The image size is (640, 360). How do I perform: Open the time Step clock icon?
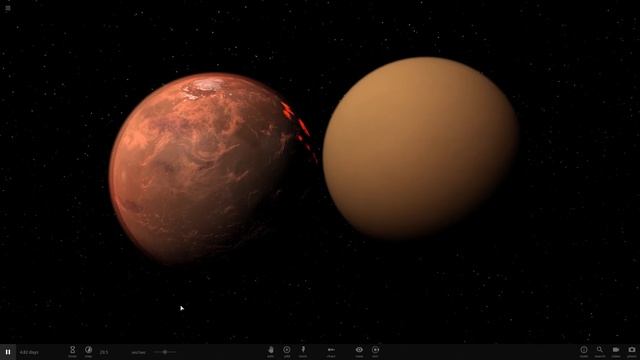(88, 351)
